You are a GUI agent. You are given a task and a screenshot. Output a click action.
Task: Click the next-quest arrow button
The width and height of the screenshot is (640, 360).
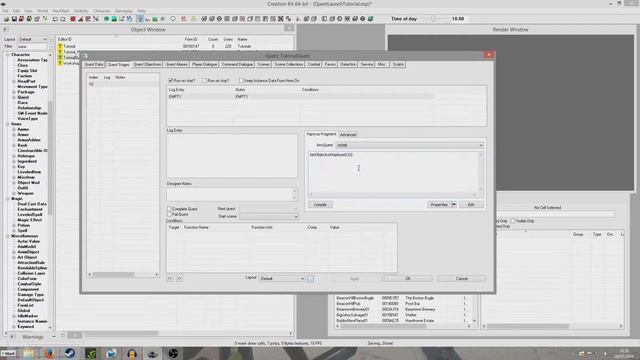[179, 278]
